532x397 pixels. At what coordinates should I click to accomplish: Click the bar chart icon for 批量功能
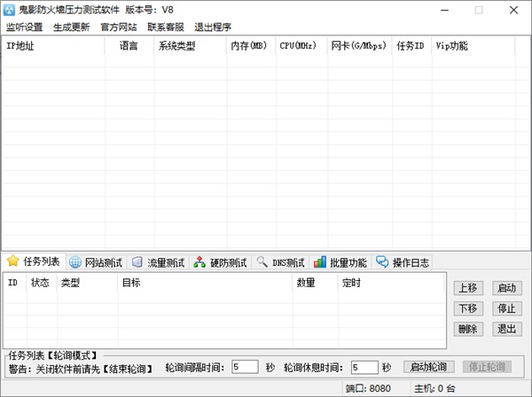click(319, 262)
